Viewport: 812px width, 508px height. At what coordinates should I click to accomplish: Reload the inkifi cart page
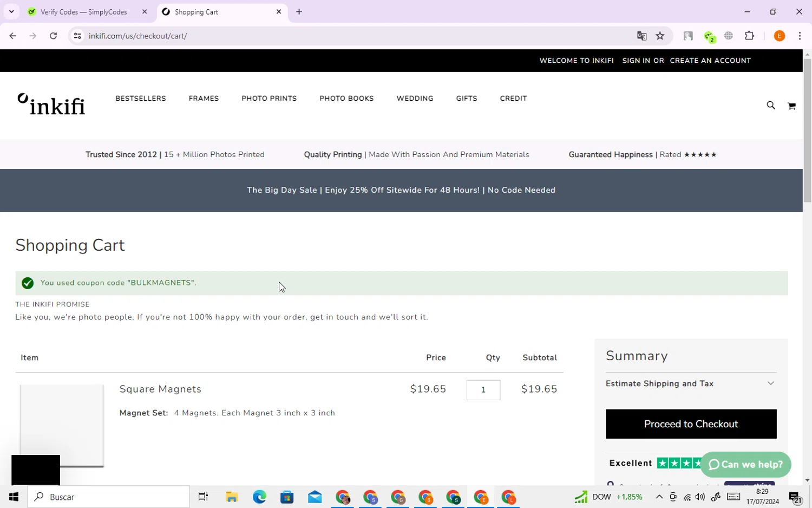tap(53, 36)
